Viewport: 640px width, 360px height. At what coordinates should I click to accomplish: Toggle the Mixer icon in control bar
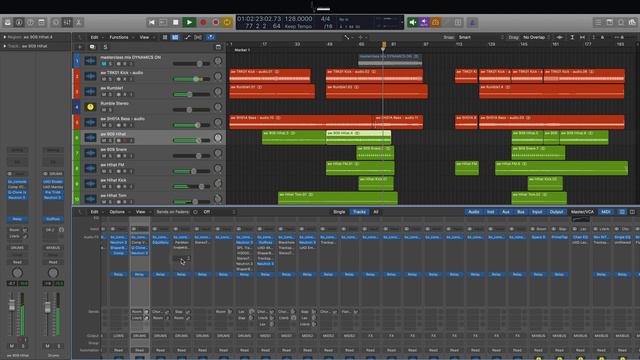tap(67, 22)
